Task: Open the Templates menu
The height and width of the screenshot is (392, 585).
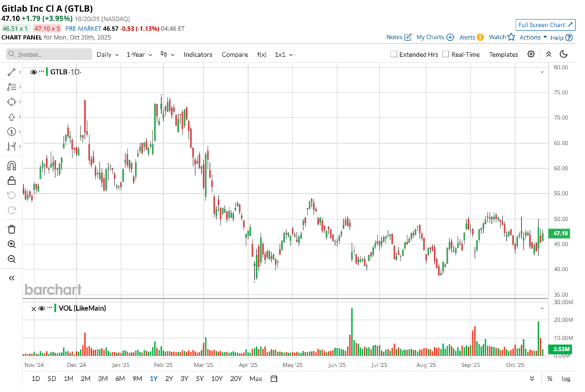Action: [x=503, y=54]
